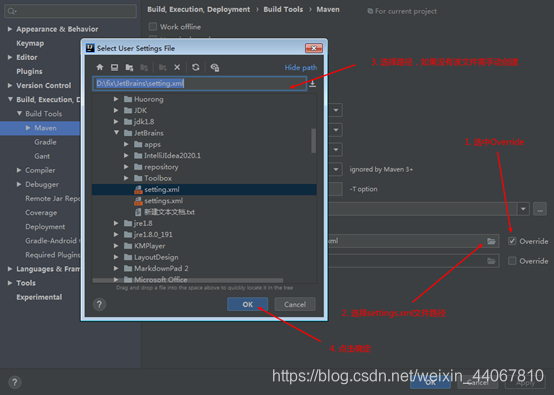Screen dimensions: 554x395
Task: Close the Select User Settings File dialog
Action: (314, 48)
